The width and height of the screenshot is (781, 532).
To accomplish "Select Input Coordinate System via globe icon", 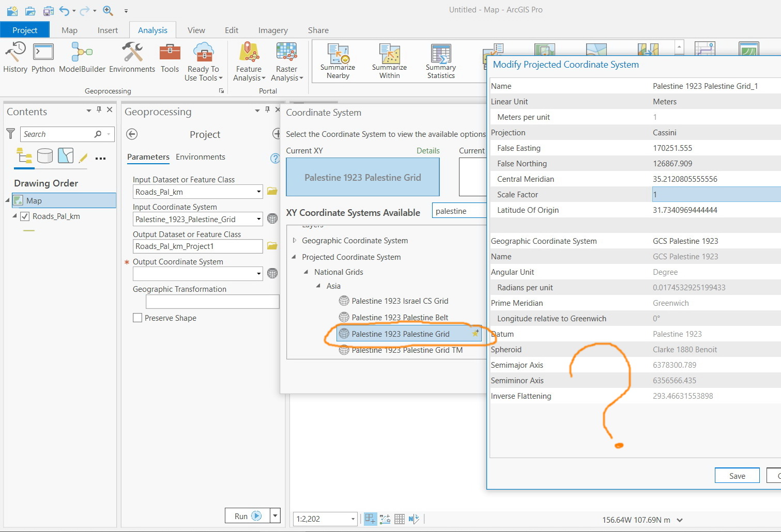I will (x=272, y=219).
